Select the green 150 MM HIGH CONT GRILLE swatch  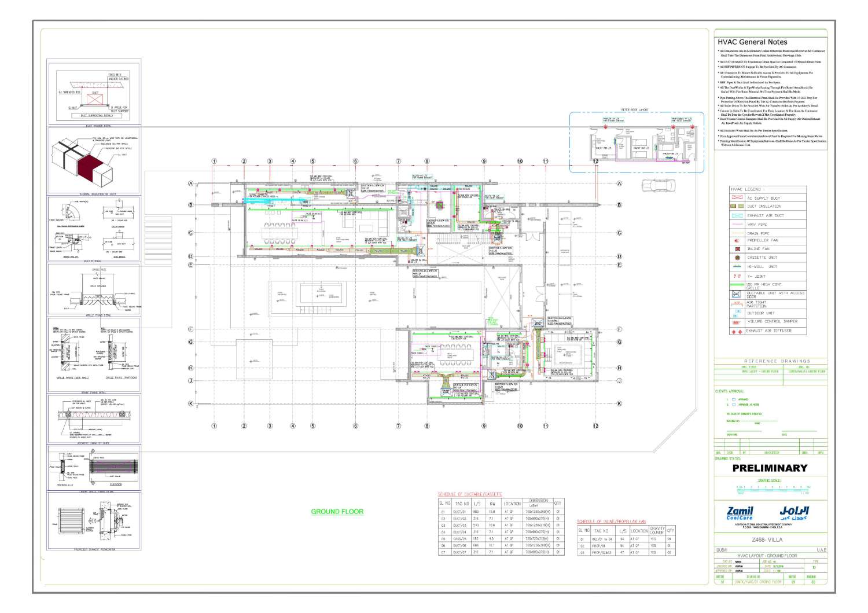(x=736, y=284)
